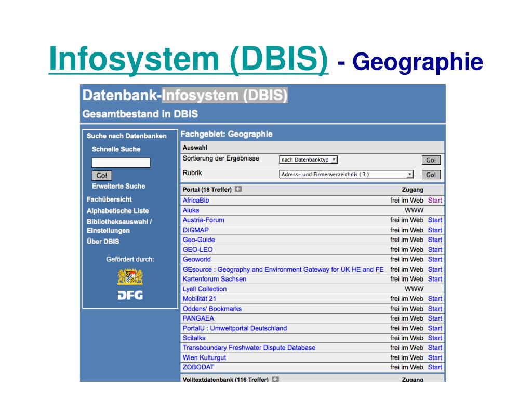Viewport: 532px width, 399px height.
Task: Open Über DBIS in the sidebar
Action: click(x=103, y=241)
